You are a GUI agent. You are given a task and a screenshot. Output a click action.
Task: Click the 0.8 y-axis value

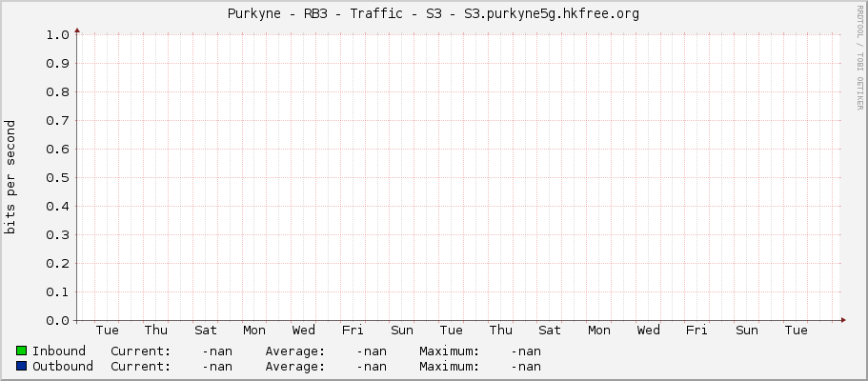coord(57,92)
